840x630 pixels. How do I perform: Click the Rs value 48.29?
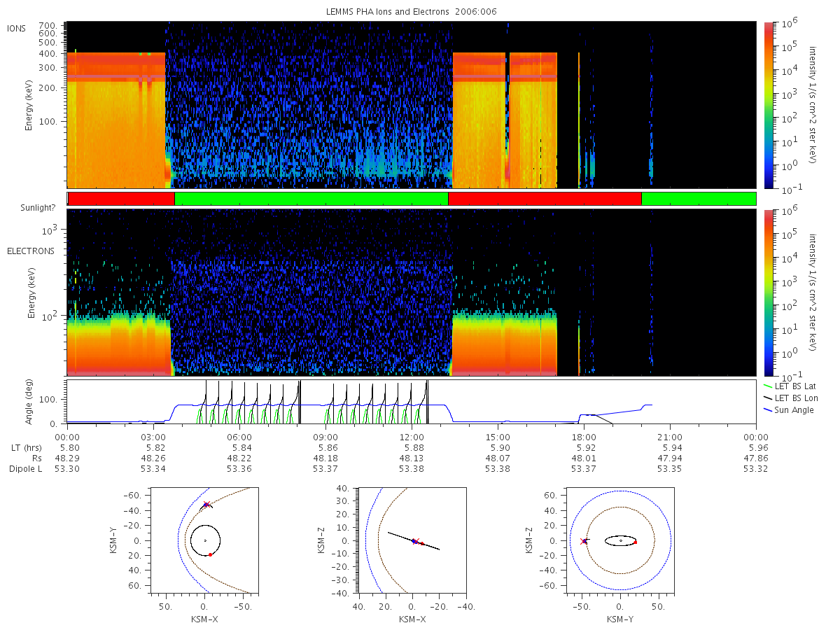click(69, 458)
